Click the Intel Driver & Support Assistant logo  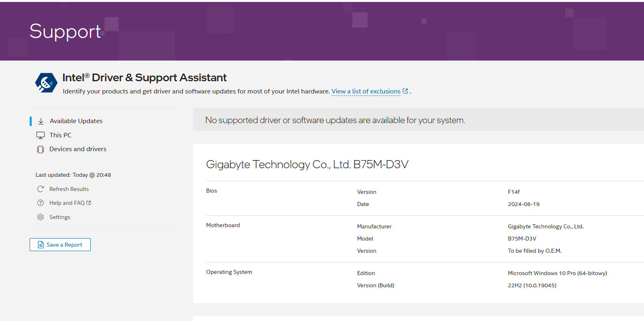(46, 83)
